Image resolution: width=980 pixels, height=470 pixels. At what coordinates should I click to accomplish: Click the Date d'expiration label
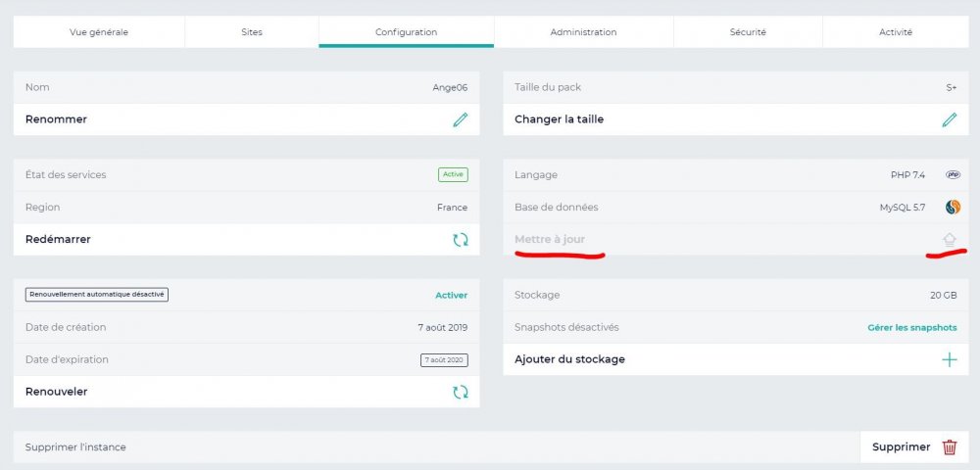(68, 359)
